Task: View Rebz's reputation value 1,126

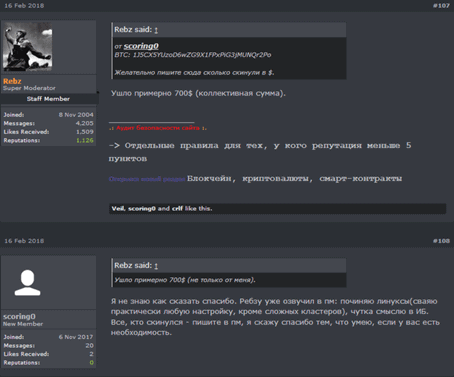Action: pos(85,140)
